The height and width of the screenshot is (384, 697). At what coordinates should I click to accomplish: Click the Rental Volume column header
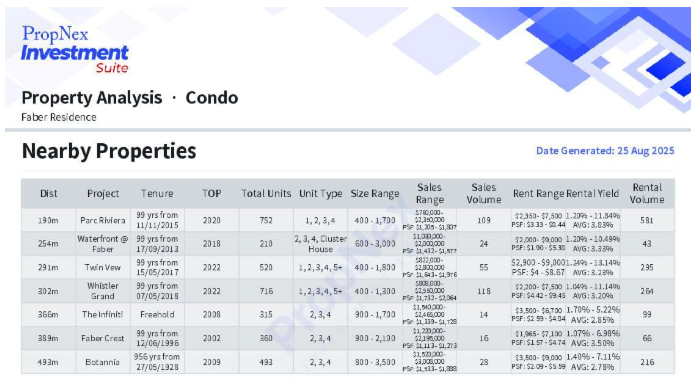pos(647,194)
